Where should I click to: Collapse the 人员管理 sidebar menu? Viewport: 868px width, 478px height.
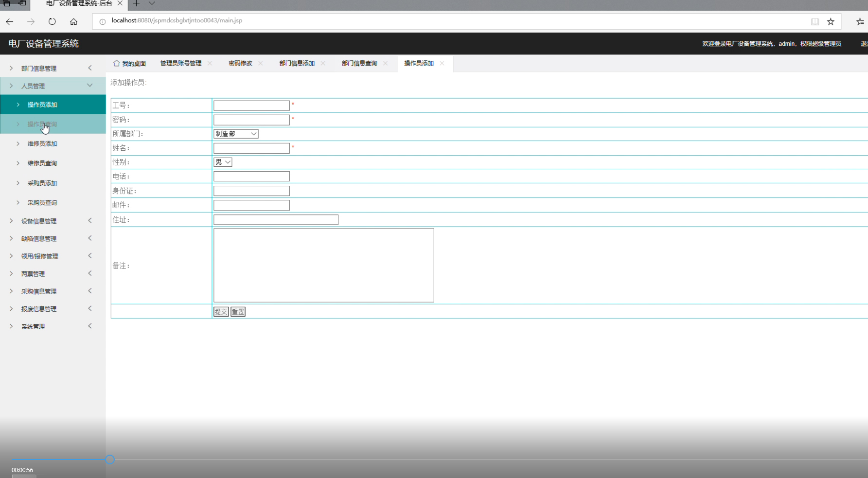pyautogui.click(x=53, y=86)
